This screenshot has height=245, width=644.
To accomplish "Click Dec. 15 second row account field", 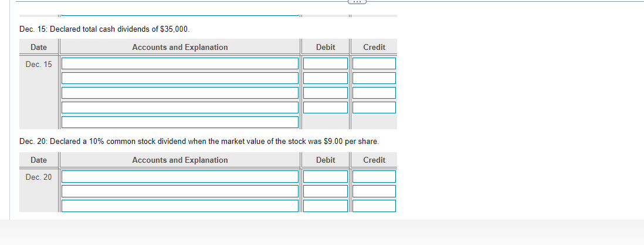I will click(x=180, y=78).
